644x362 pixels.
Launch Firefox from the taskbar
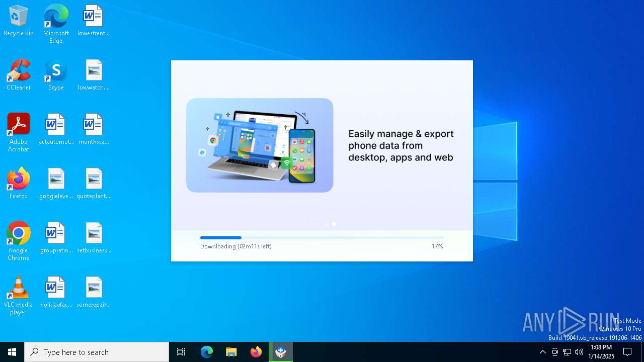click(256, 352)
